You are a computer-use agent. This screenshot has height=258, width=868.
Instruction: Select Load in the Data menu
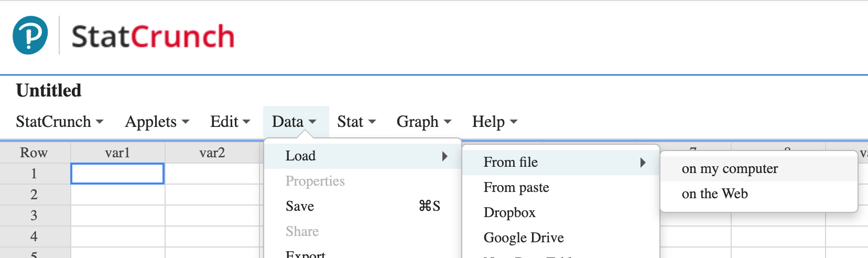click(362, 156)
